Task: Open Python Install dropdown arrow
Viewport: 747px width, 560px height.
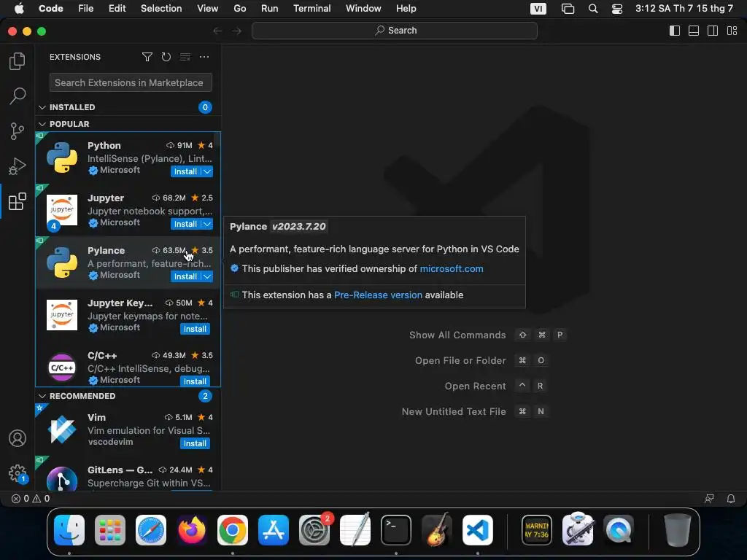Action: (207, 172)
